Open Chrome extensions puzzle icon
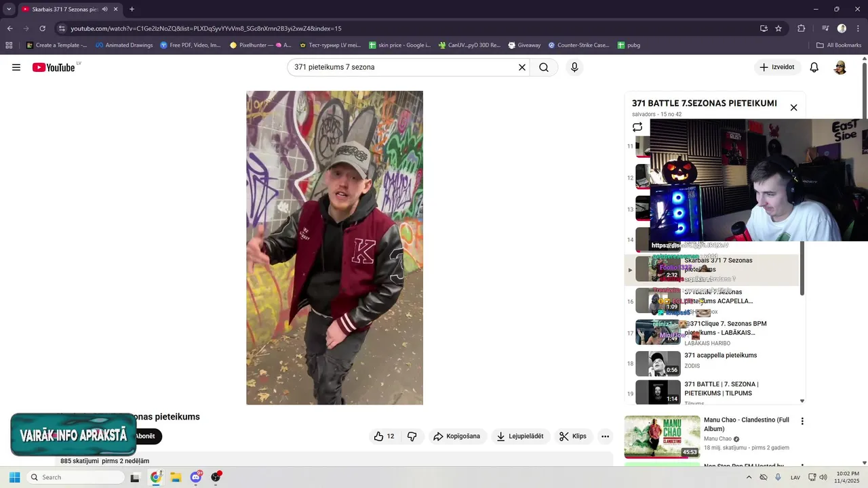868x488 pixels. coord(802,28)
